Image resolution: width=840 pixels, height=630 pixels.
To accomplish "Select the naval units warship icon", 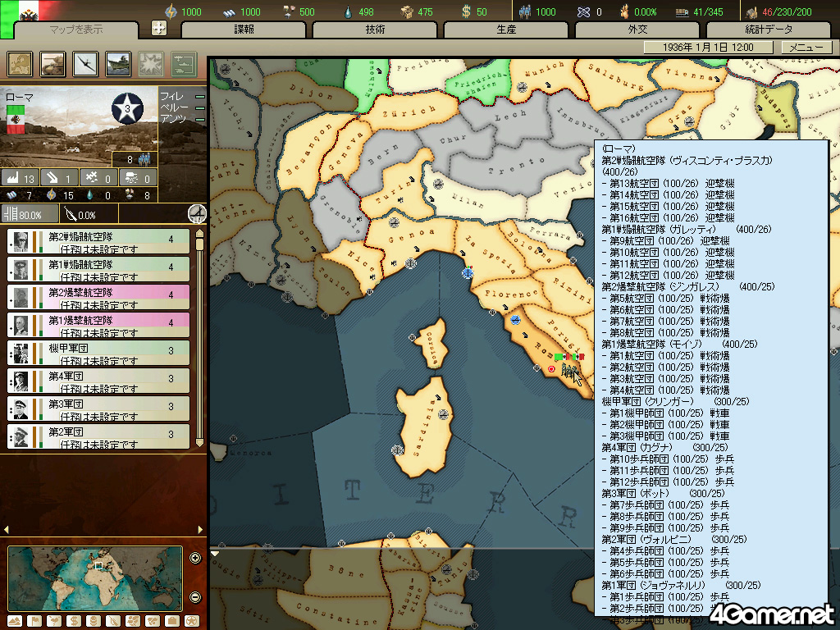I will (118, 64).
